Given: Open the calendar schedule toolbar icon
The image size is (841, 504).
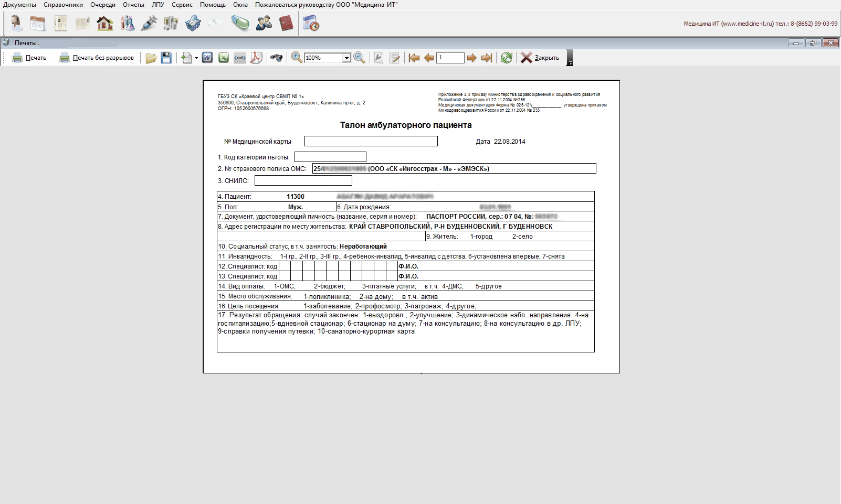Looking at the screenshot, I should [38, 23].
